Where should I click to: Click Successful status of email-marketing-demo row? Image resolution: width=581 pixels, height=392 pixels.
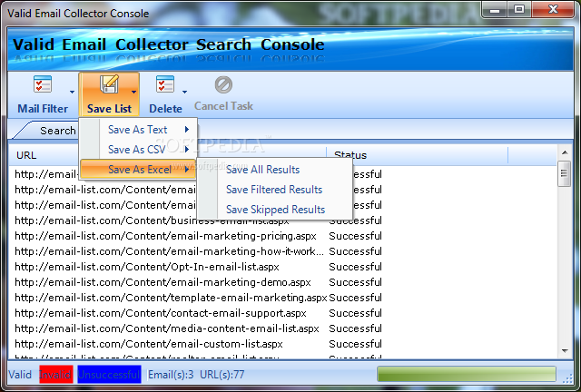click(355, 282)
